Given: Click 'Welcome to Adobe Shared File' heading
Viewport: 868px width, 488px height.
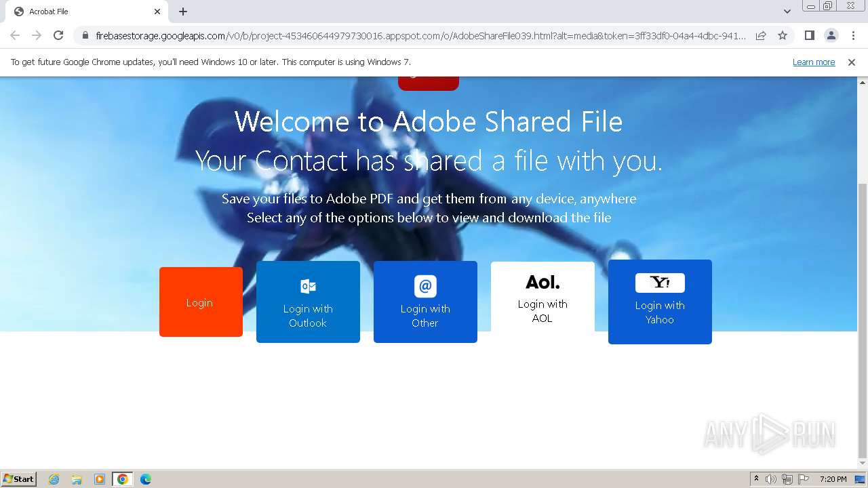Looking at the screenshot, I should point(429,122).
